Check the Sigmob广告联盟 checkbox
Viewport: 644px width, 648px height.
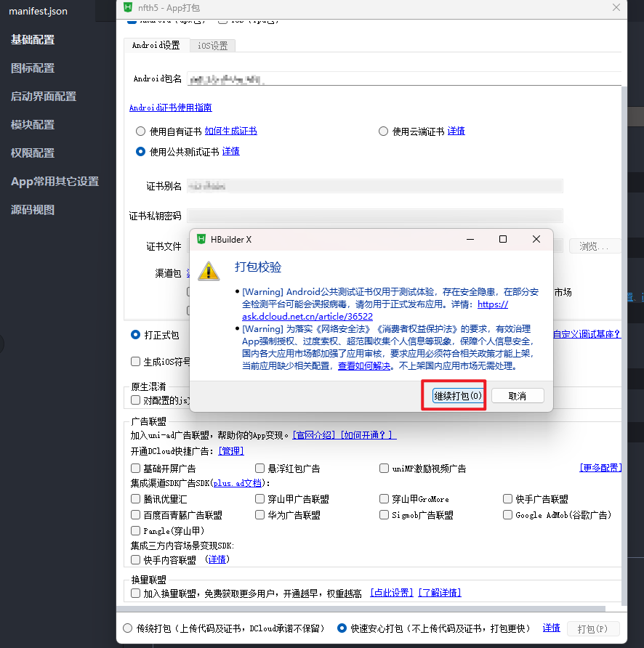click(385, 515)
